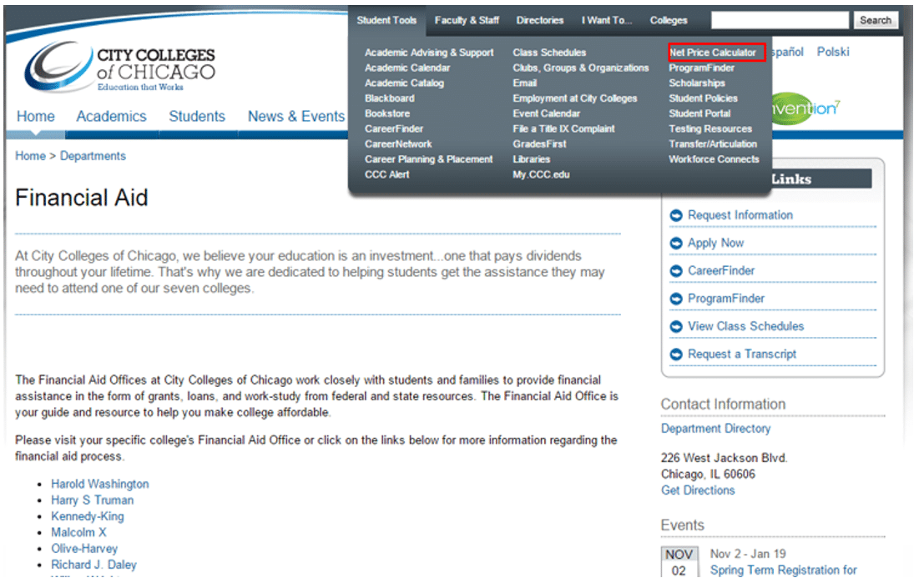This screenshot has width=919, height=588.
Task: Click the Get Directions link
Action: [x=698, y=490]
